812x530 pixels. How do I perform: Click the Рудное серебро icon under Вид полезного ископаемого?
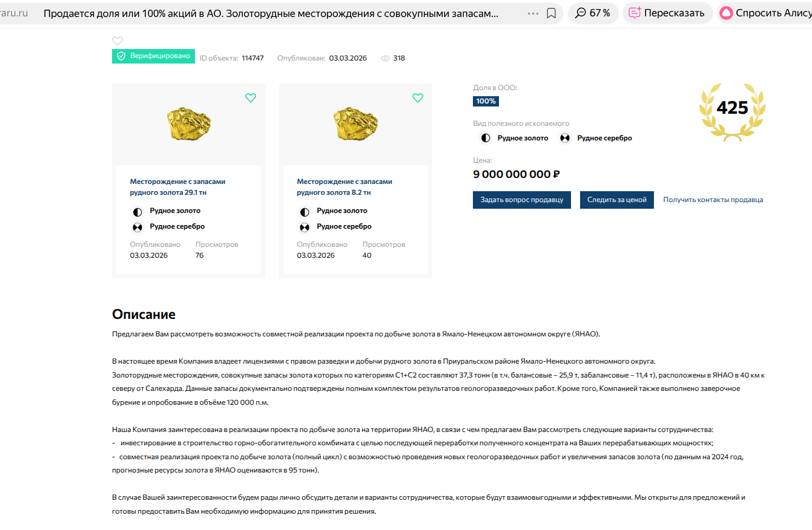click(565, 139)
